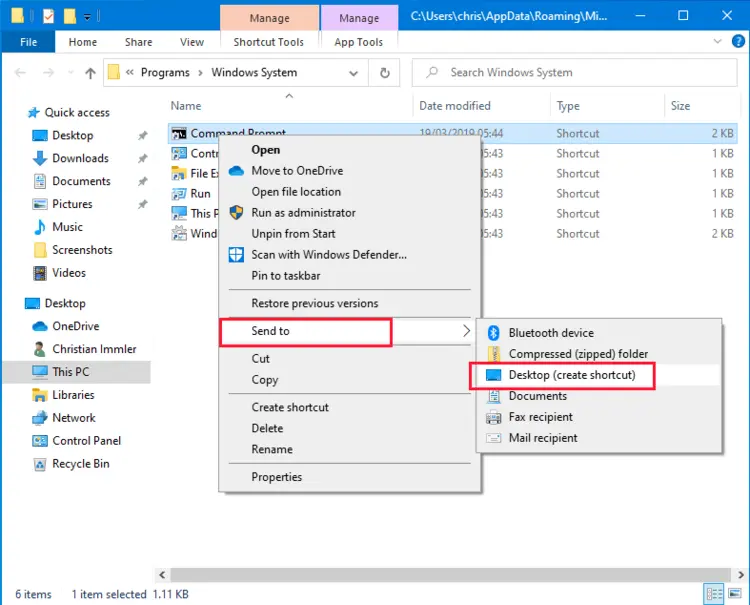Screen dimensions: 750x605
Task: Click the horizontal scrollbar track
Action: [451, 574]
